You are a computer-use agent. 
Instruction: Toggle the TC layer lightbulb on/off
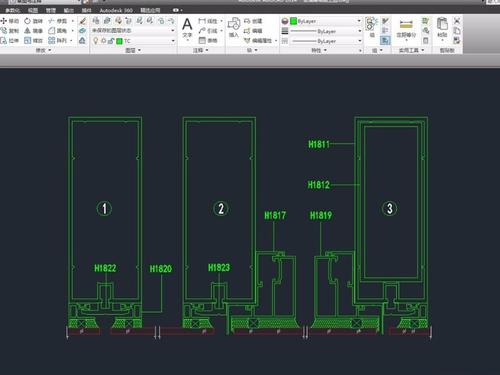click(96, 41)
